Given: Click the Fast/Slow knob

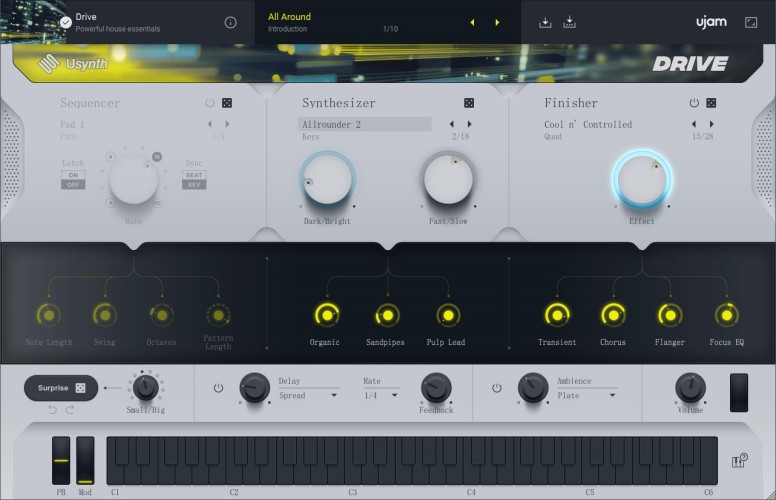Looking at the screenshot, I should click(x=448, y=178).
